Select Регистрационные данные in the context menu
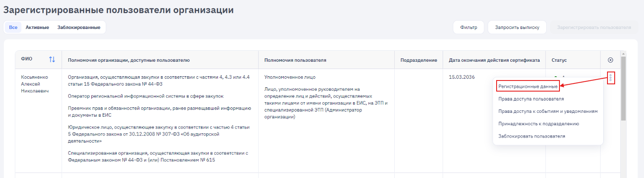 pos(528,86)
